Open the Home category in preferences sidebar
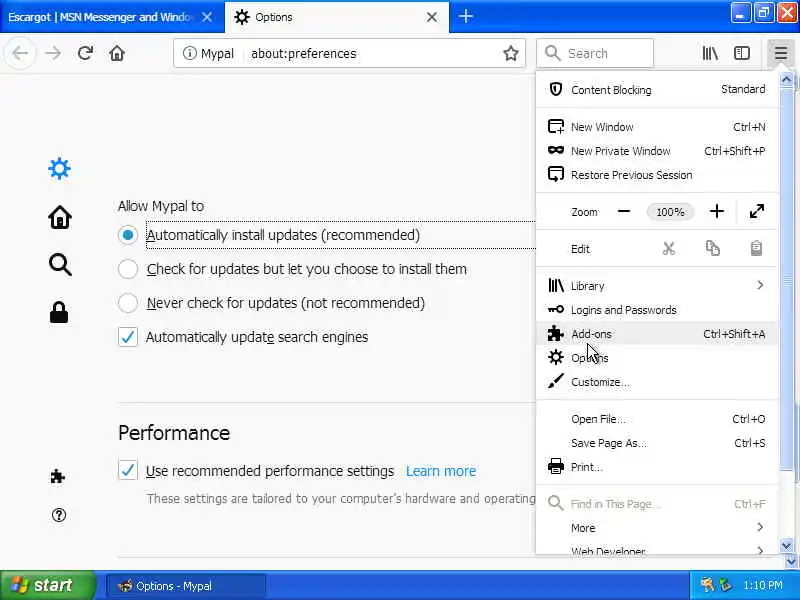This screenshot has width=800, height=600. pyautogui.click(x=60, y=217)
